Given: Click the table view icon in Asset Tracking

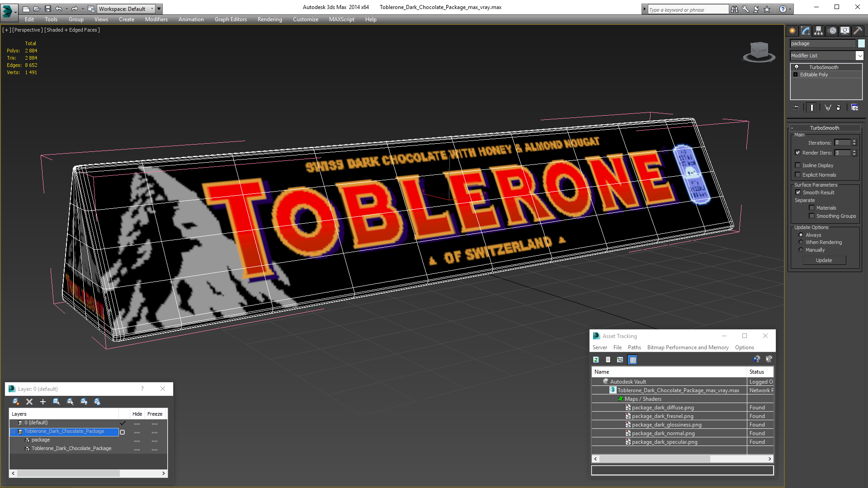Looking at the screenshot, I should click(633, 360).
